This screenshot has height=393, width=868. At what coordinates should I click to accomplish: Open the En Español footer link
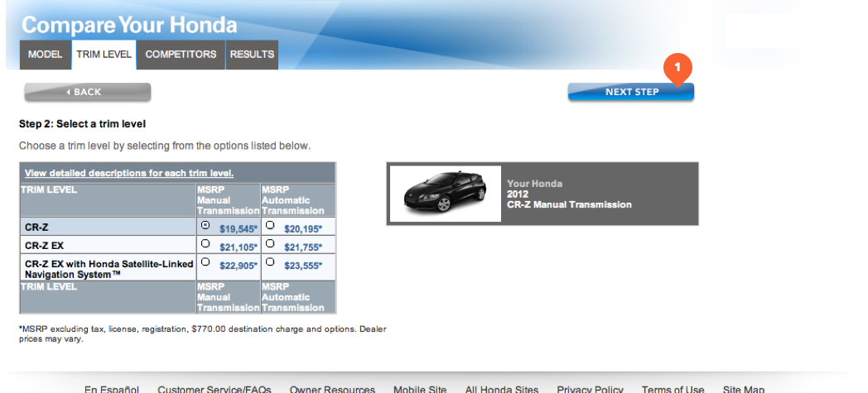[112, 389]
